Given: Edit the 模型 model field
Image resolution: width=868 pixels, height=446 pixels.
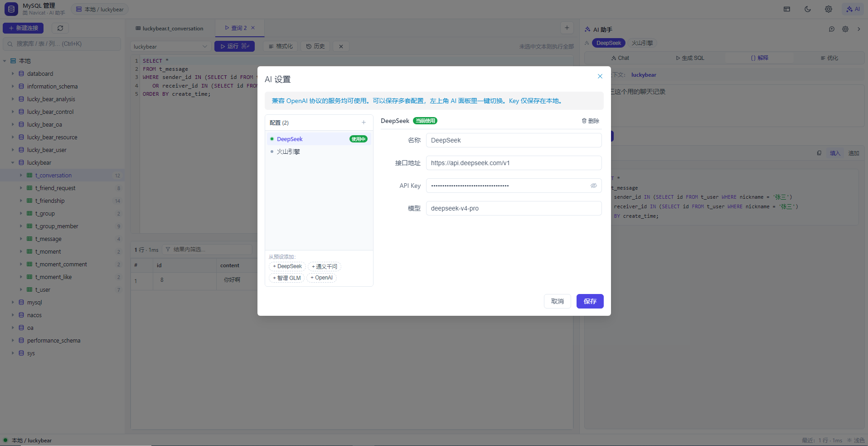Looking at the screenshot, I should (x=514, y=208).
